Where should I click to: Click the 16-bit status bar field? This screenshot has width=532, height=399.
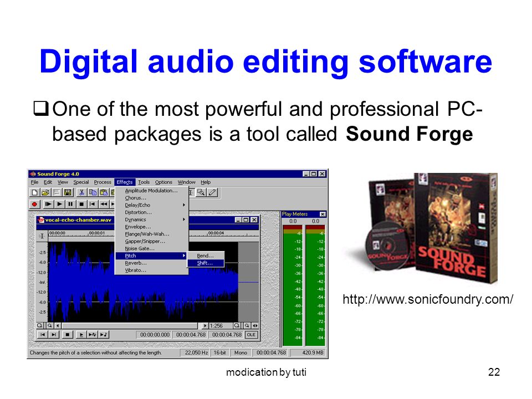pos(220,353)
